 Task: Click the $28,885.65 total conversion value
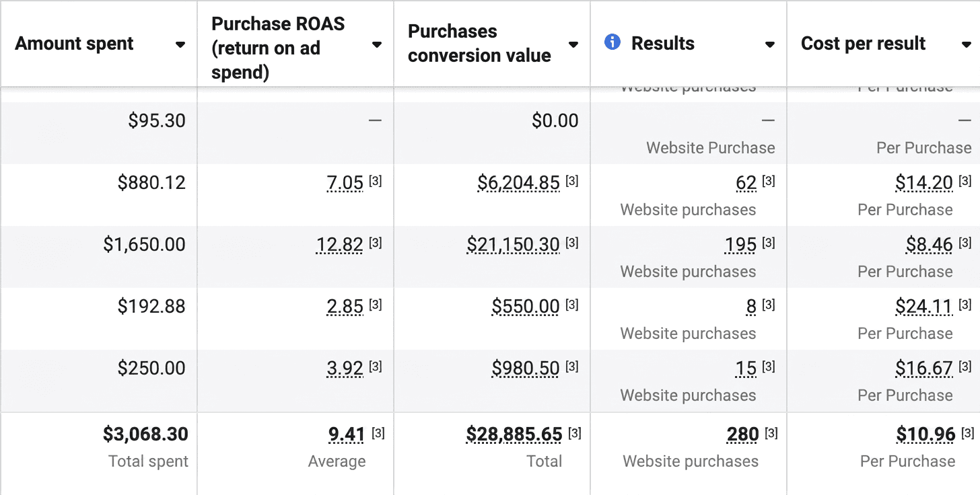pos(514,435)
